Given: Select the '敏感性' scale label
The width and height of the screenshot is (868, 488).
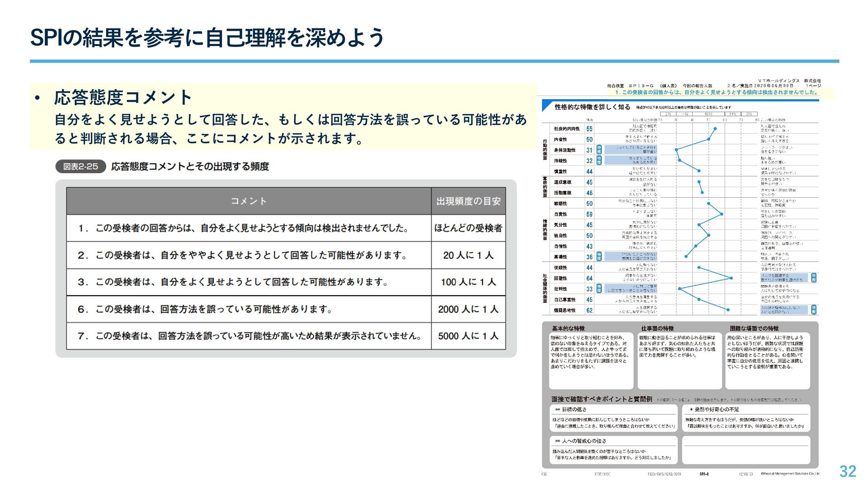Looking at the screenshot, I should tap(560, 204).
